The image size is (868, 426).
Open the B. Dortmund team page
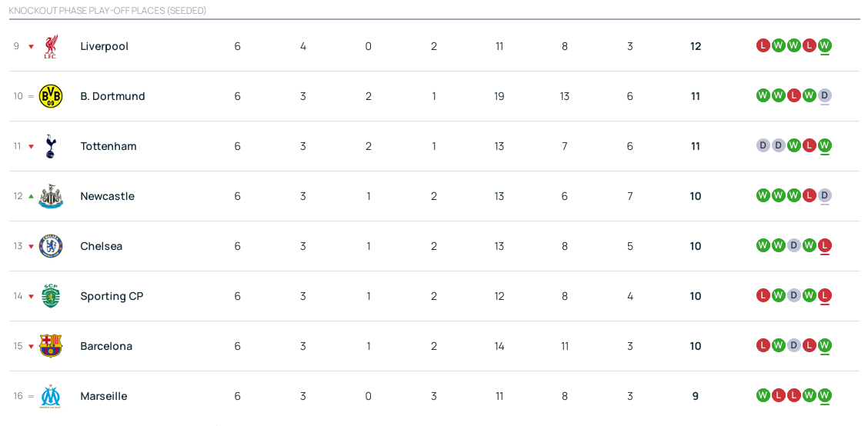112,96
